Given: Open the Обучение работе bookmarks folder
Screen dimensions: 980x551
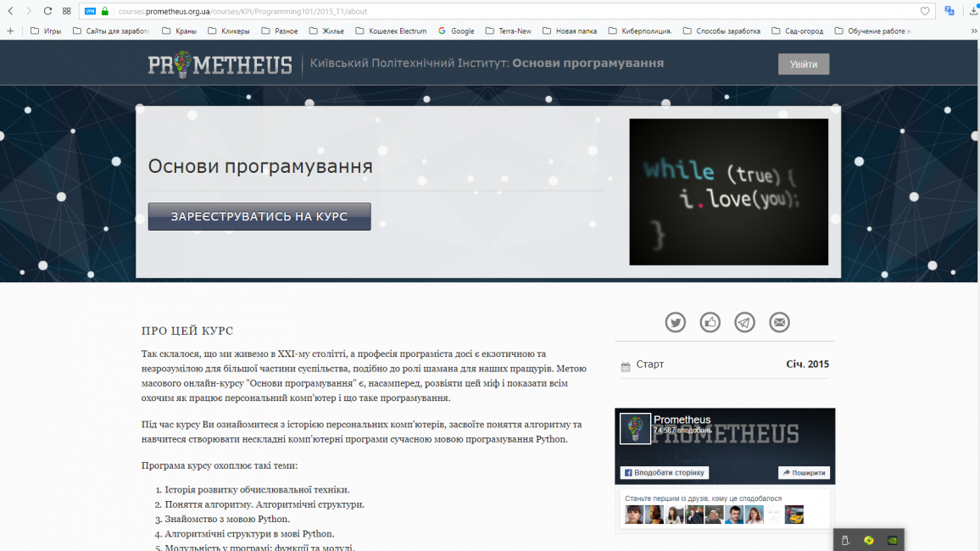Looking at the screenshot, I should 873,31.
